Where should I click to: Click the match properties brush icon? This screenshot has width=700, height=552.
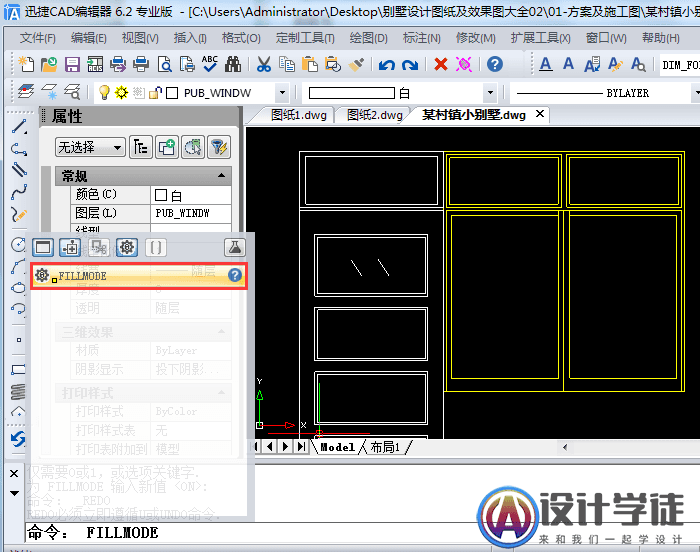tap(356, 65)
